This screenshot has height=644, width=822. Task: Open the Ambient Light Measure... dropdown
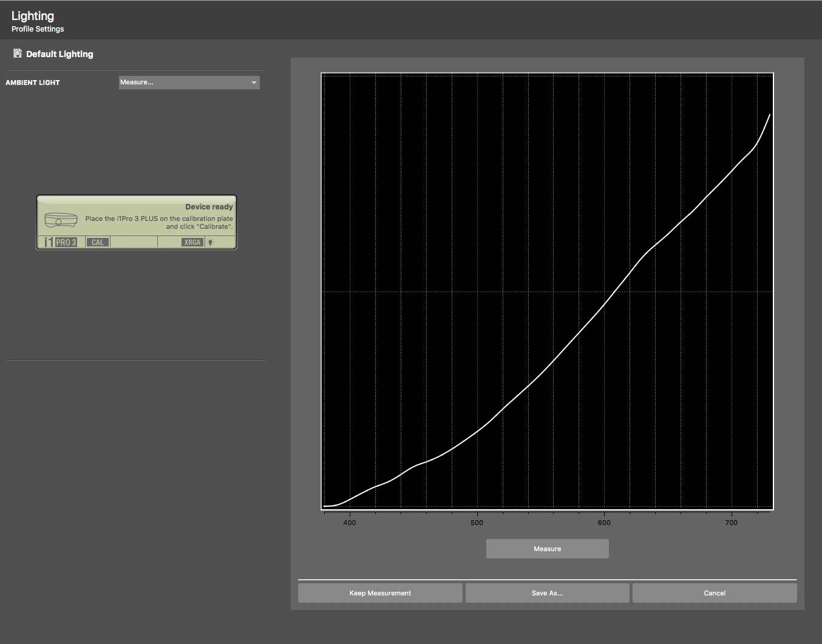coord(189,82)
